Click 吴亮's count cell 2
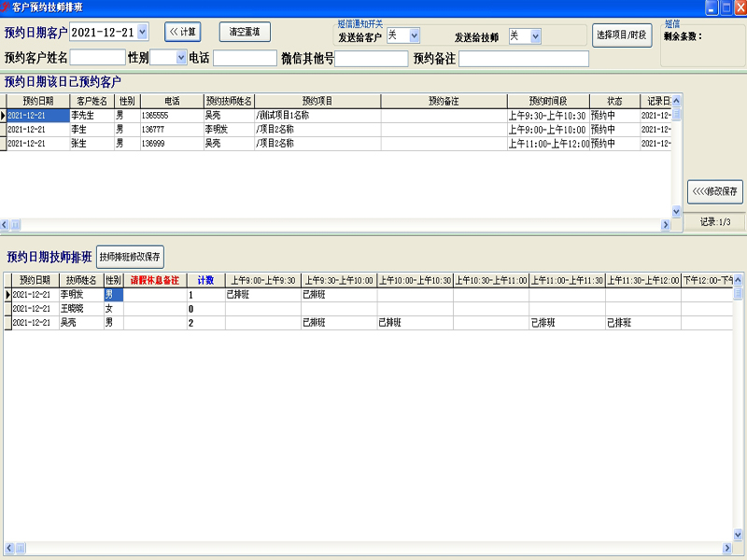Viewport: 747px width, 560px height. [x=205, y=323]
